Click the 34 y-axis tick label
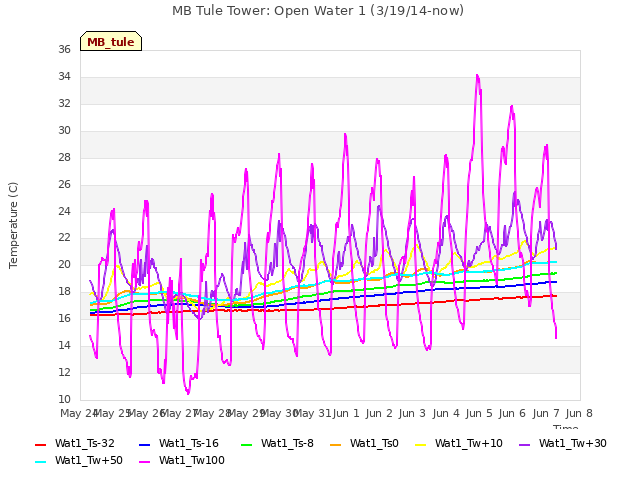640x480 pixels. 64,76
